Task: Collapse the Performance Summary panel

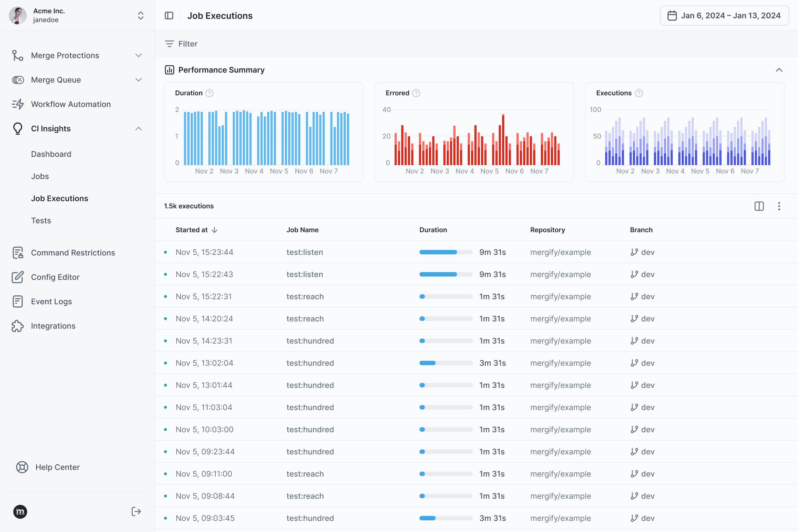Action: click(779, 70)
